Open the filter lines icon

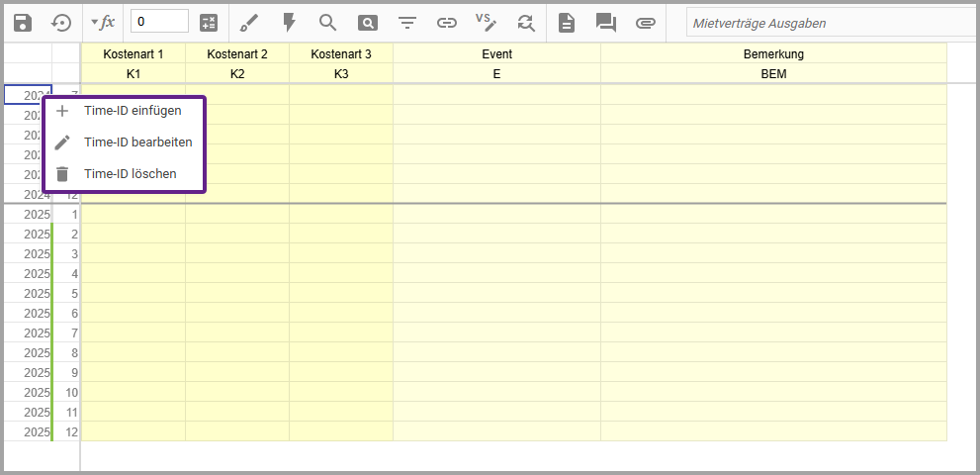[x=407, y=22]
